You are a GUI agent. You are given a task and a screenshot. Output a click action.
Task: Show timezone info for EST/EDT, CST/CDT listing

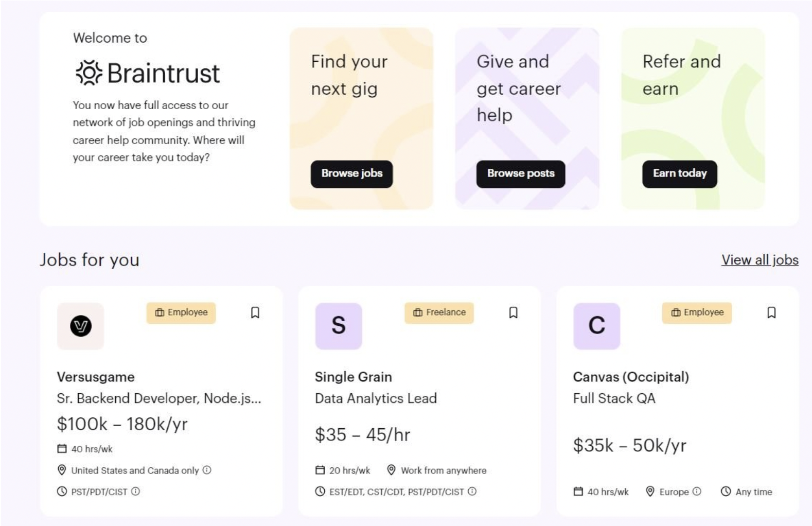point(472,492)
